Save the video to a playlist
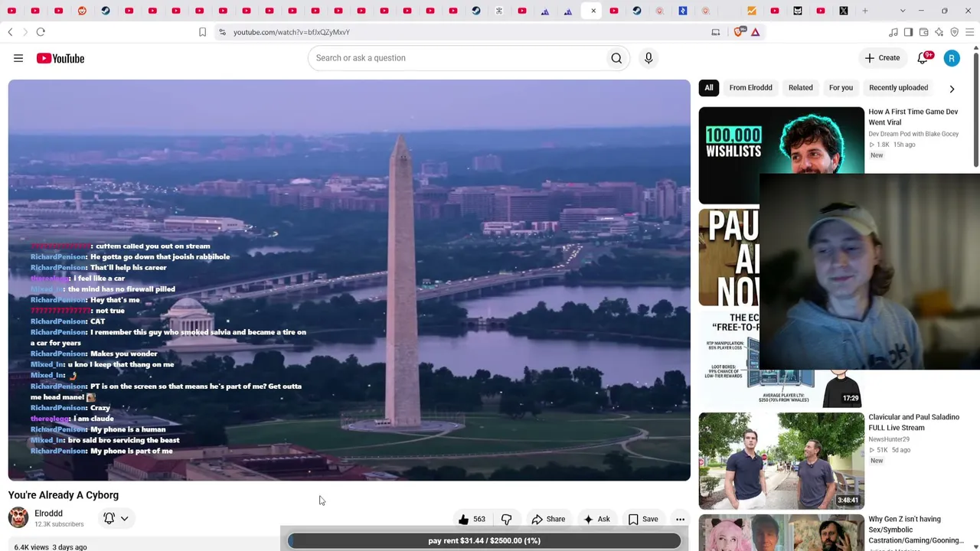Screen dimensions: 980x551 [643, 519]
